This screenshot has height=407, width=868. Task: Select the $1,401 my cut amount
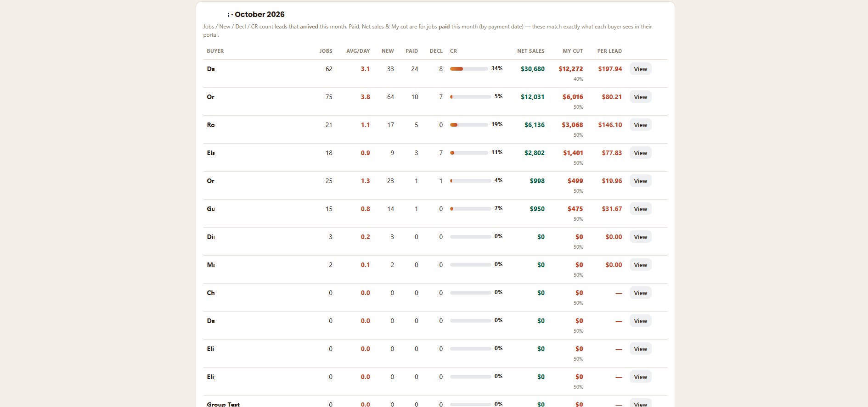click(x=573, y=153)
